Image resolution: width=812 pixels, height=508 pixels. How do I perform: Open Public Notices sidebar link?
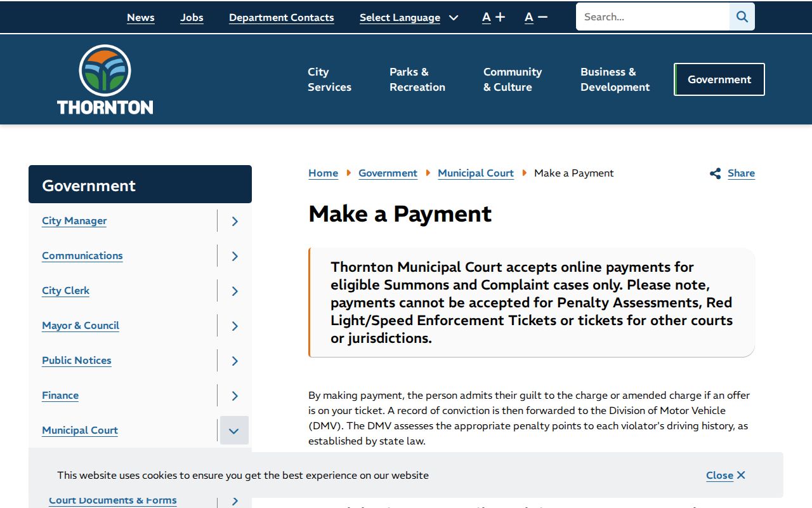click(77, 361)
